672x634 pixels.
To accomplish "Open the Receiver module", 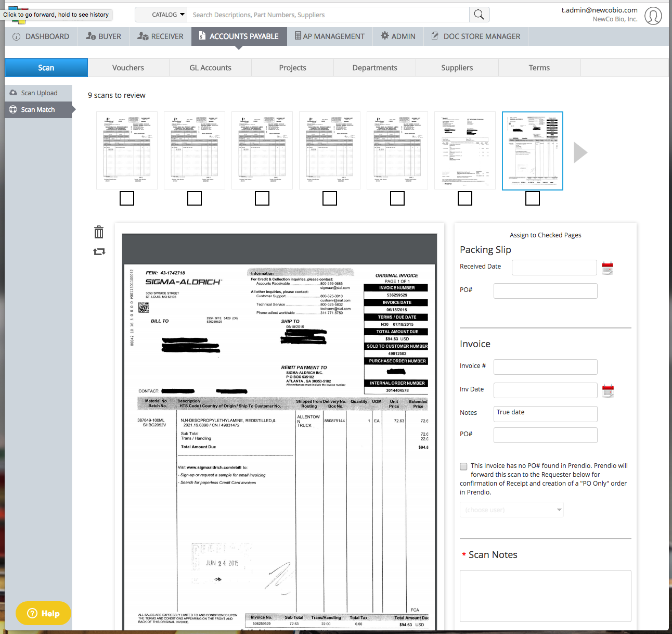I will 160,36.
